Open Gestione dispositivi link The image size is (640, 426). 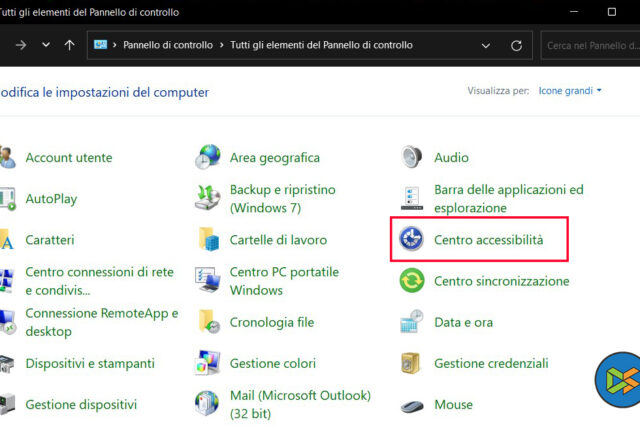81,405
